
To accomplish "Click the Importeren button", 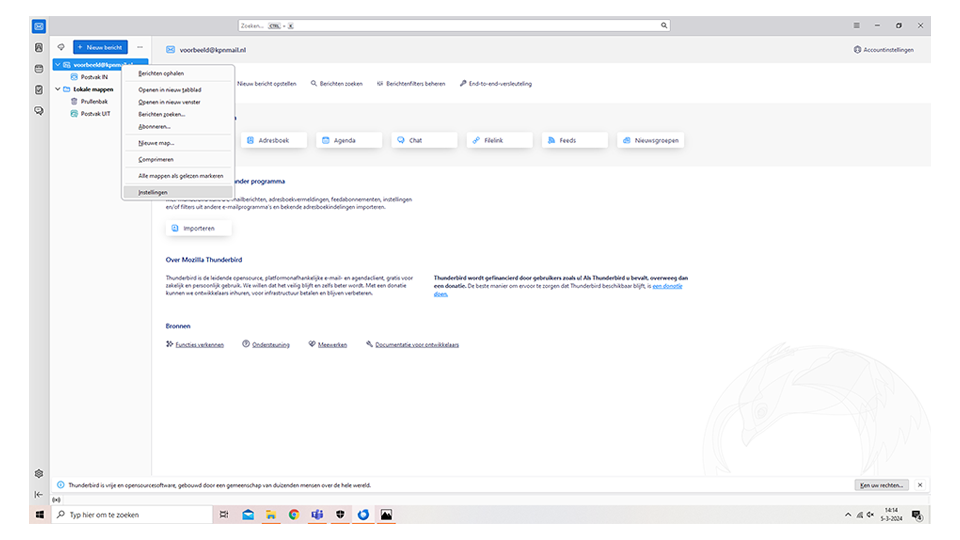I will click(198, 228).
